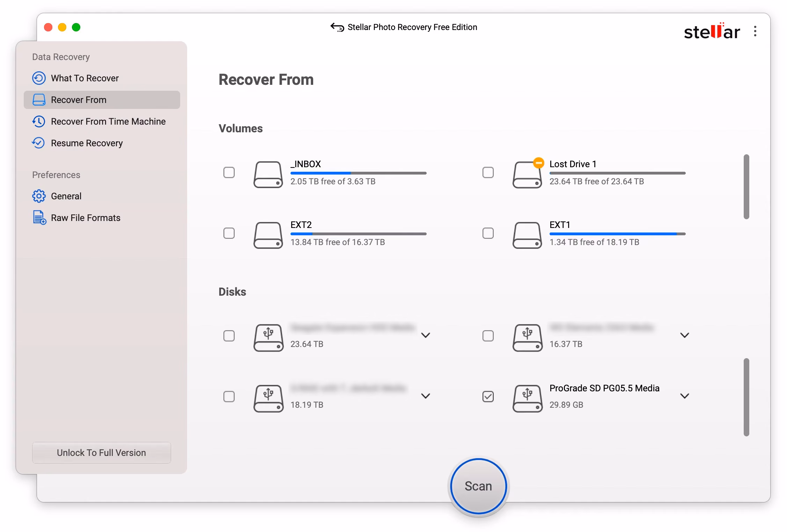Click the Time Machine clock icon in sidebar
This screenshot has height=532, width=787.
click(x=39, y=121)
